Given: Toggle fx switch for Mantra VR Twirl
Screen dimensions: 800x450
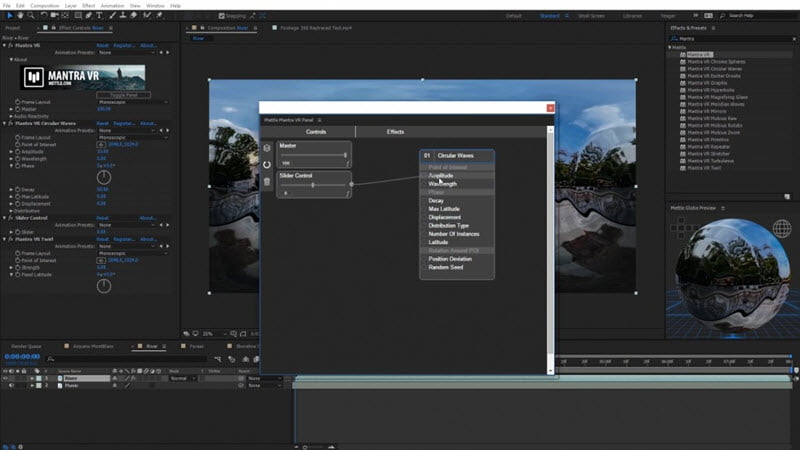Looking at the screenshot, I should click(10, 239).
